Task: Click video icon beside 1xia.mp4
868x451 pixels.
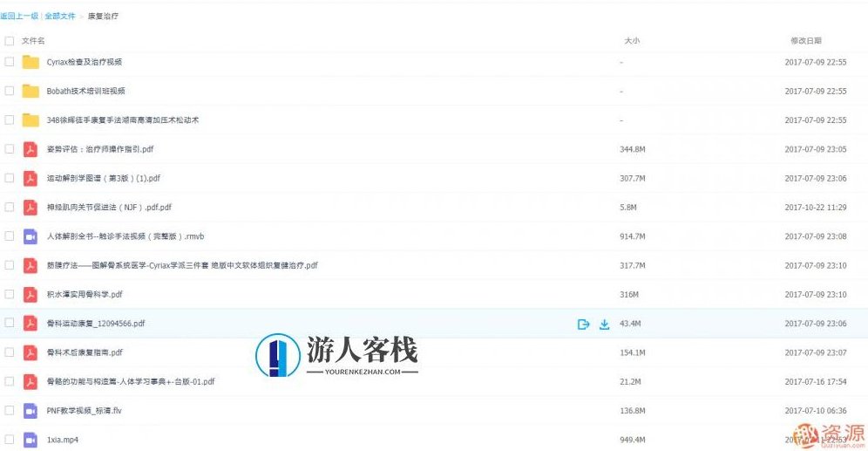Action: click(x=31, y=440)
